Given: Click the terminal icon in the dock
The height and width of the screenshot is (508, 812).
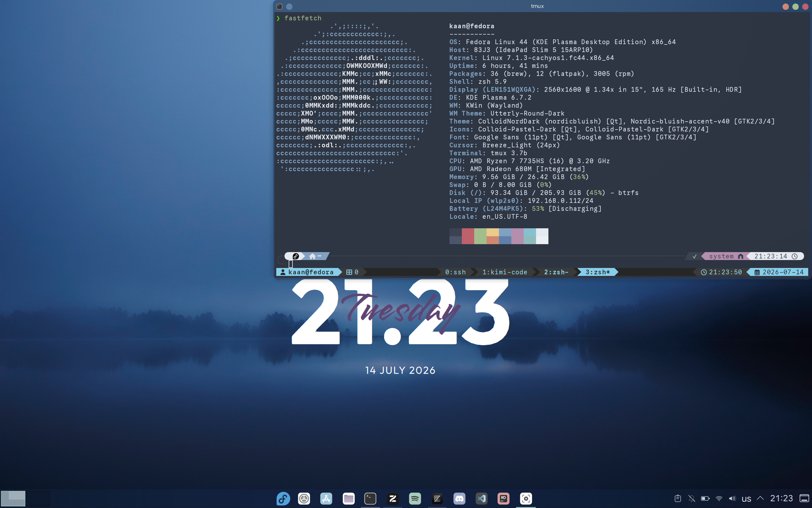Looking at the screenshot, I should pos(370,498).
